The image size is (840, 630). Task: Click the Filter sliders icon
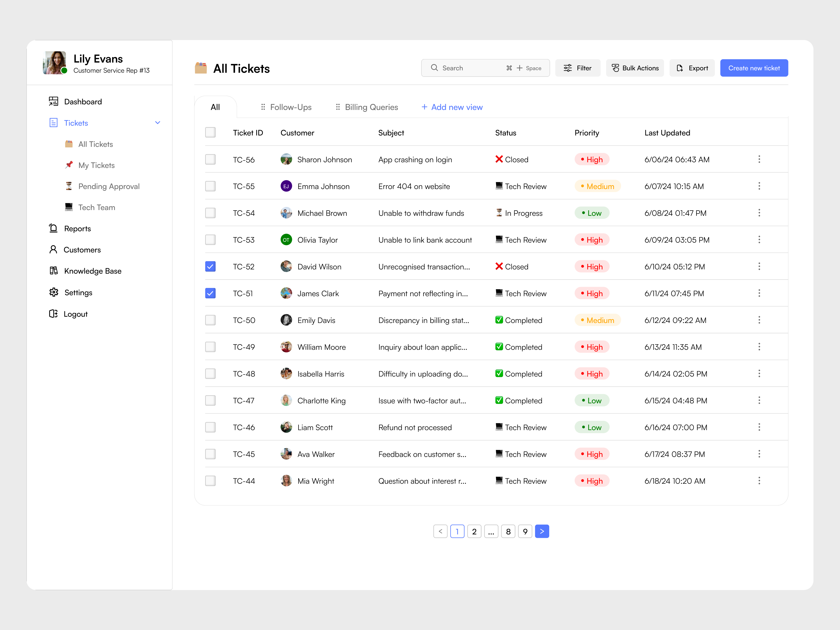568,68
